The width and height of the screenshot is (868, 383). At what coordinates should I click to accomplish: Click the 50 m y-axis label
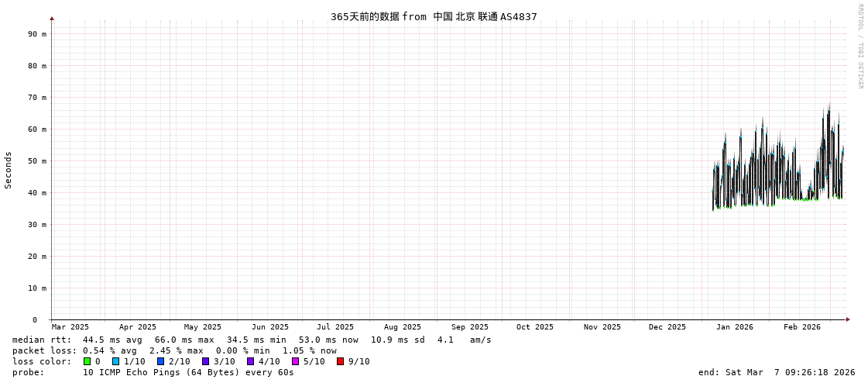pyautogui.click(x=36, y=161)
